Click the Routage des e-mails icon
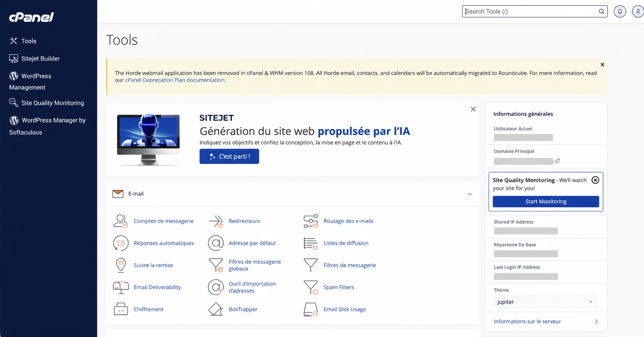This screenshot has width=644, height=337. tap(311, 221)
